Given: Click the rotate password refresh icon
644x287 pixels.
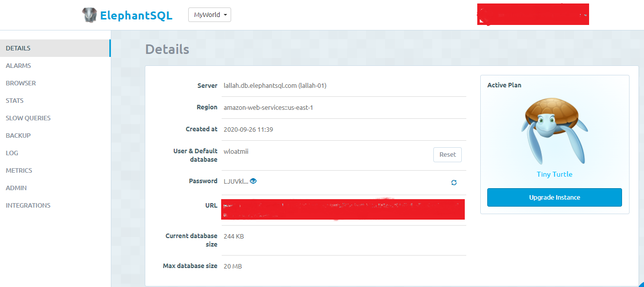Looking at the screenshot, I should [x=454, y=183].
